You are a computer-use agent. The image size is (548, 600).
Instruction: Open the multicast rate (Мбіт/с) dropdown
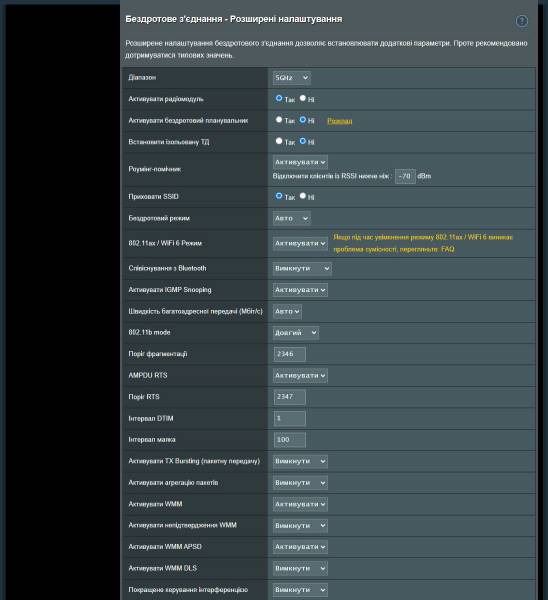tap(287, 311)
